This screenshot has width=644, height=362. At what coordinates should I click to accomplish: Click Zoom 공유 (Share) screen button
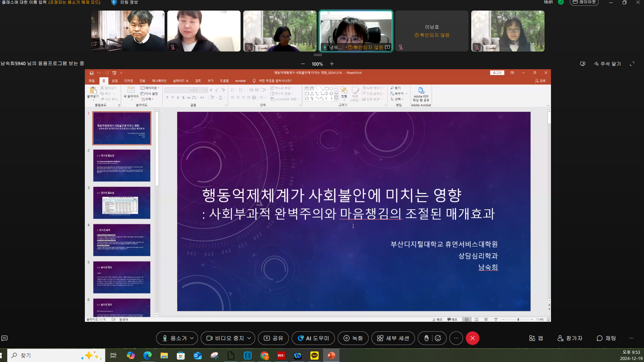pyautogui.click(x=273, y=338)
